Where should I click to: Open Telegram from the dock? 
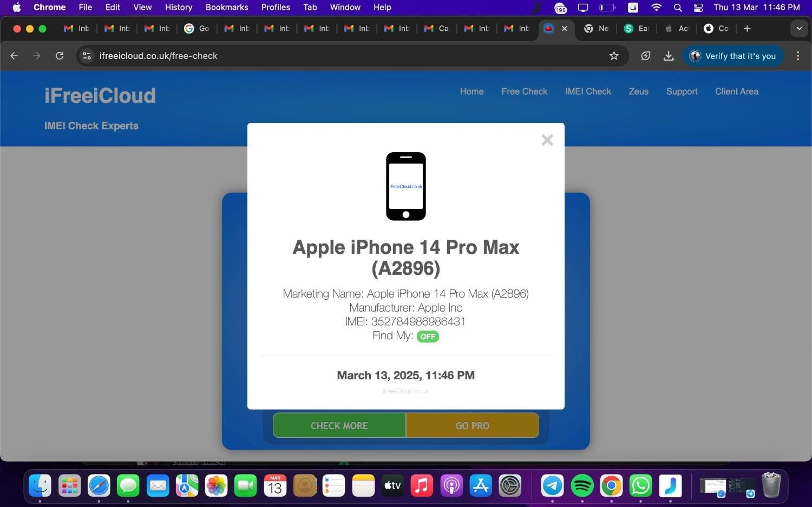[552, 485]
